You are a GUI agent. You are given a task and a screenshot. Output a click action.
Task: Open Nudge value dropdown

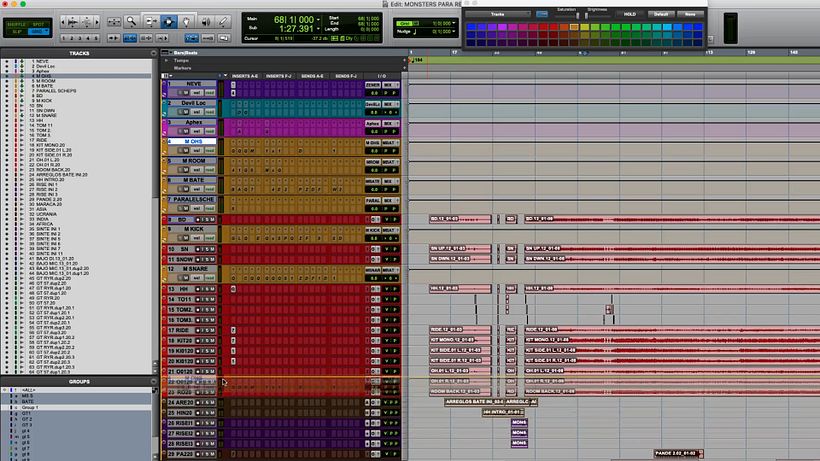tap(453, 32)
